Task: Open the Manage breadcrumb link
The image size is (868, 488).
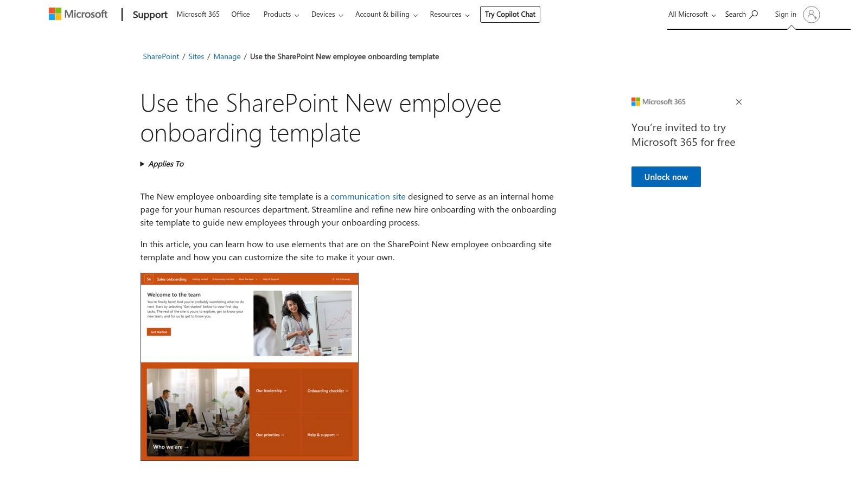Action: 227,57
